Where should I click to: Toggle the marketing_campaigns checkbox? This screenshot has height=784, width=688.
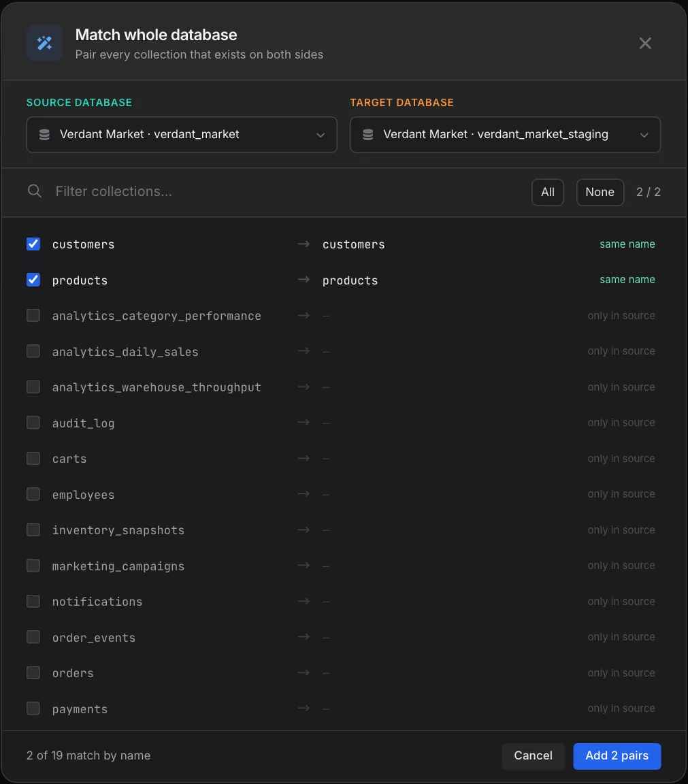point(33,566)
